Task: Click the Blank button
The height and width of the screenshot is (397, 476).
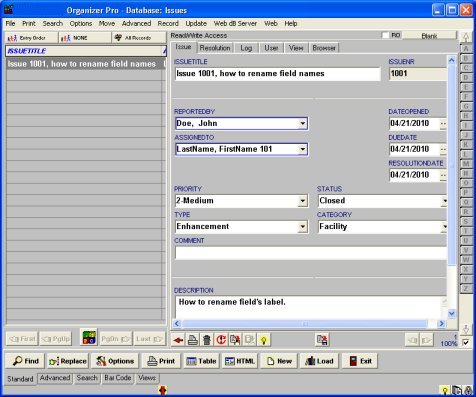Action: (429, 36)
